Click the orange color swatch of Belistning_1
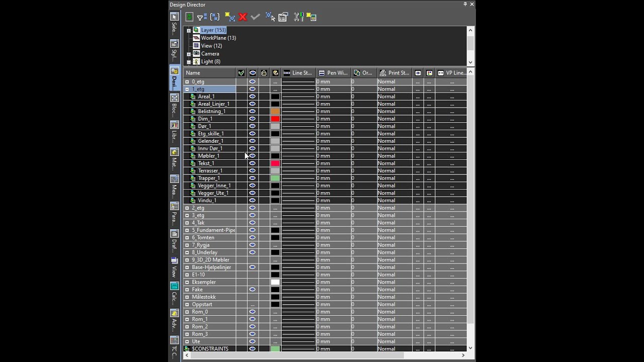Viewport: 644px width, 362px height. [x=275, y=111]
